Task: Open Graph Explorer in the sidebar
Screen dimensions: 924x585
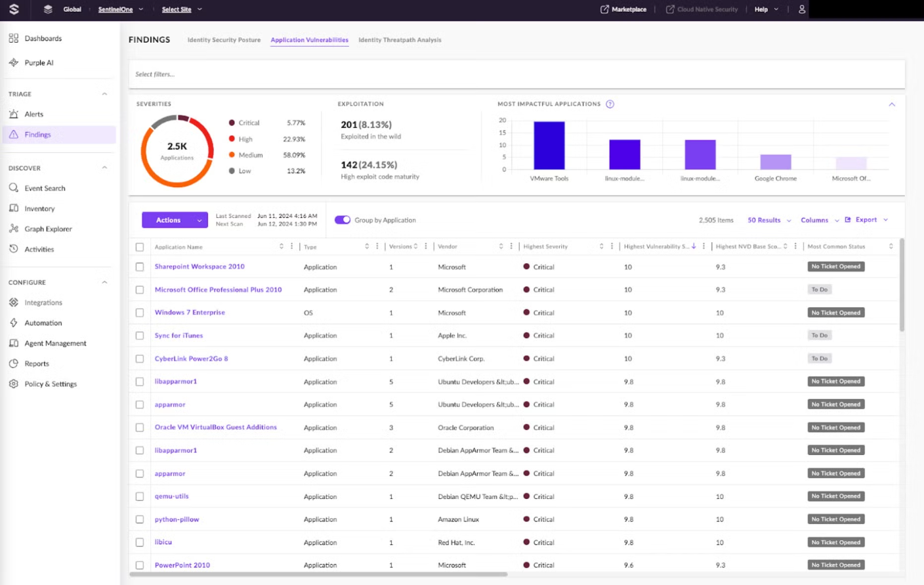Action: (48, 229)
